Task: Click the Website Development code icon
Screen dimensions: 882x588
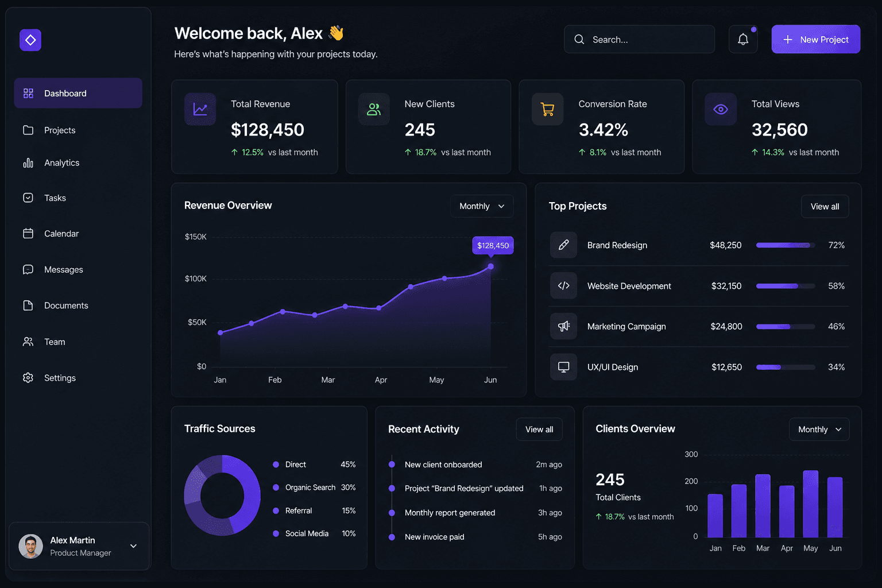Action: point(564,285)
